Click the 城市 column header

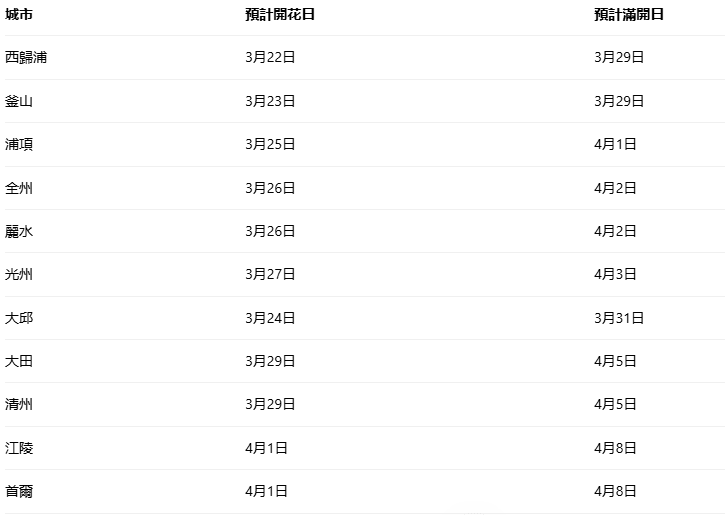(19, 15)
